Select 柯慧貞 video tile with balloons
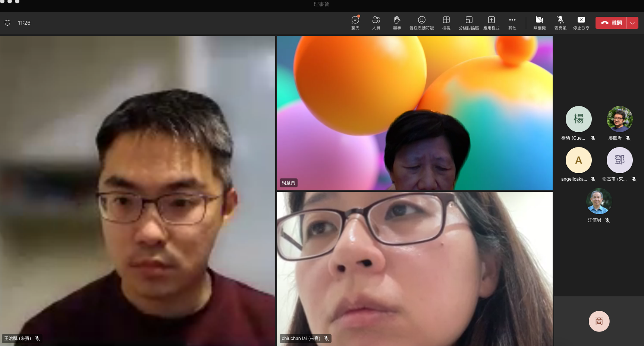The height and width of the screenshot is (346, 644). pos(415,113)
